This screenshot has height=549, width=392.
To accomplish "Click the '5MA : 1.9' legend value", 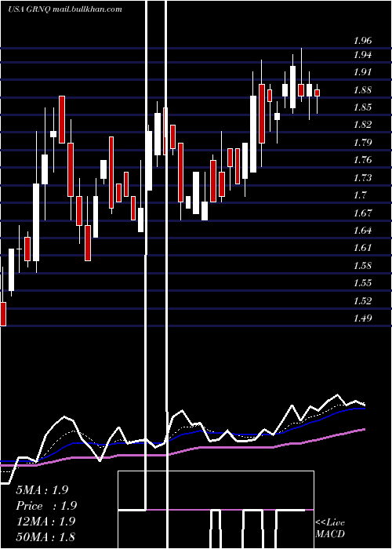I will click(x=42, y=490).
